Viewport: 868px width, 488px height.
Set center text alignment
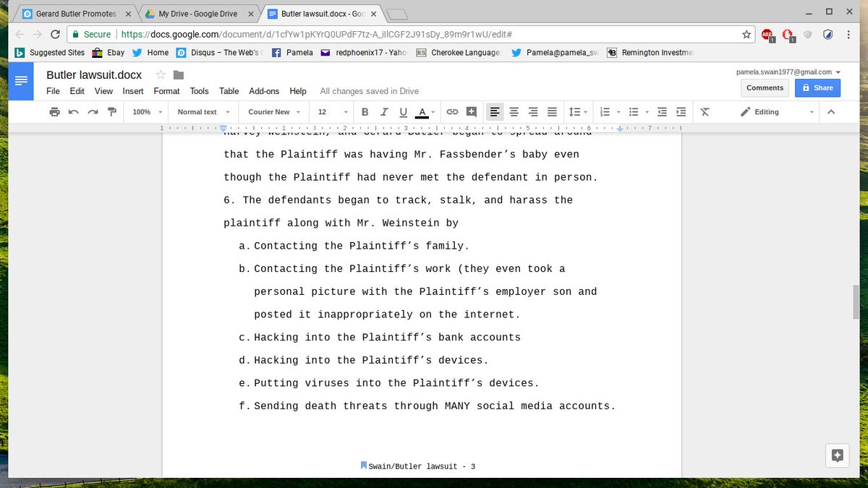tap(514, 112)
